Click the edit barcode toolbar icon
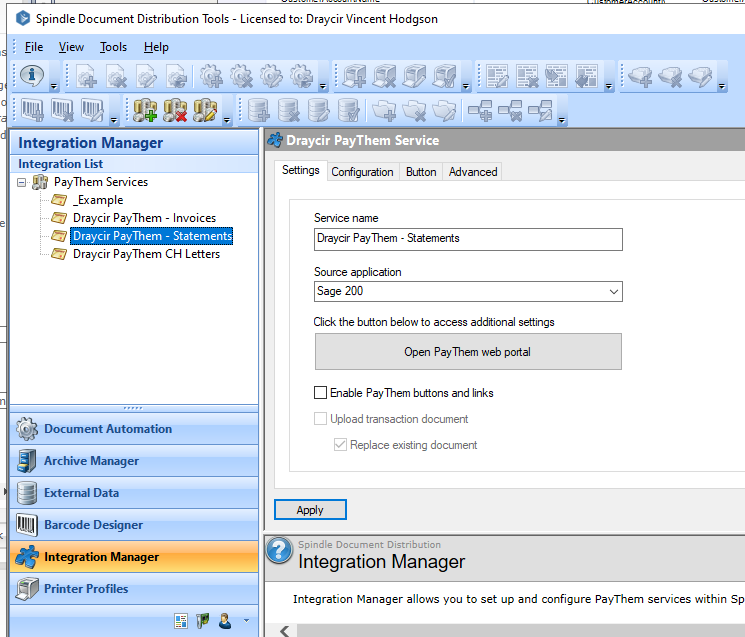The image size is (745, 637). [x=92, y=110]
